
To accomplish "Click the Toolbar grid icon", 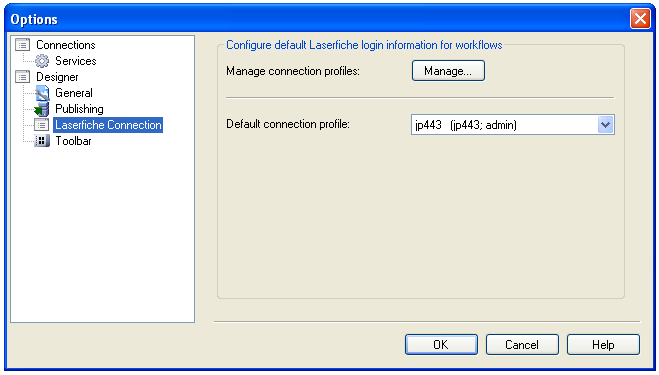I will (x=42, y=141).
